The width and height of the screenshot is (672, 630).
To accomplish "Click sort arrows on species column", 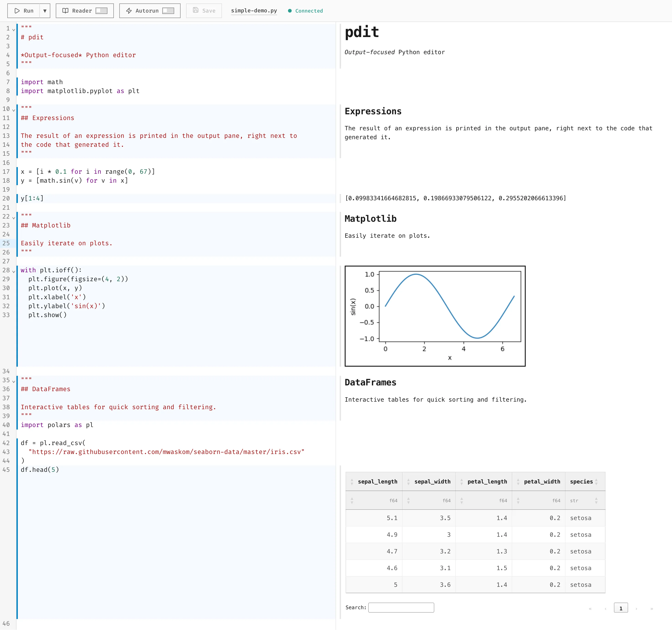I will click(x=596, y=481).
